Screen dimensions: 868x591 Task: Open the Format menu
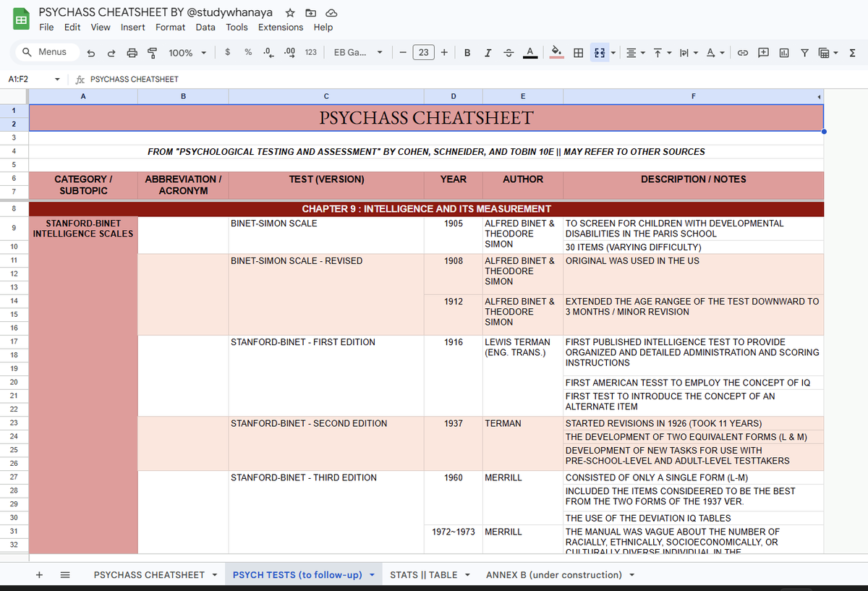[170, 27]
